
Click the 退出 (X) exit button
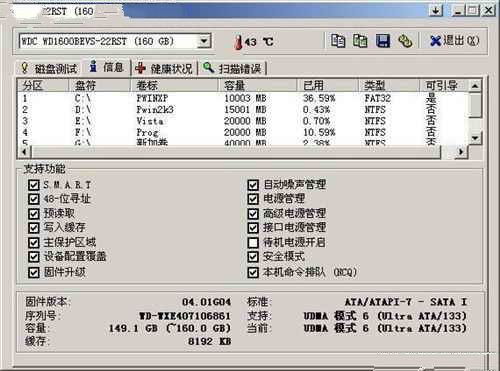click(x=455, y=41)
